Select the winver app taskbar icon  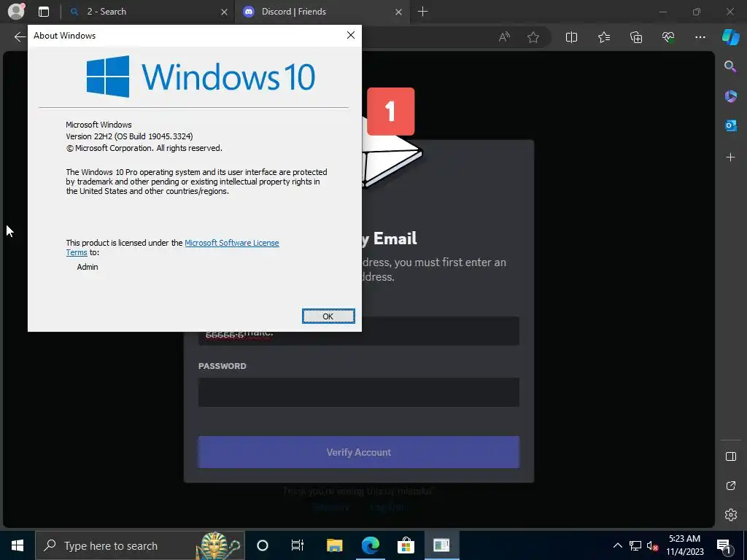coord(441,545)
